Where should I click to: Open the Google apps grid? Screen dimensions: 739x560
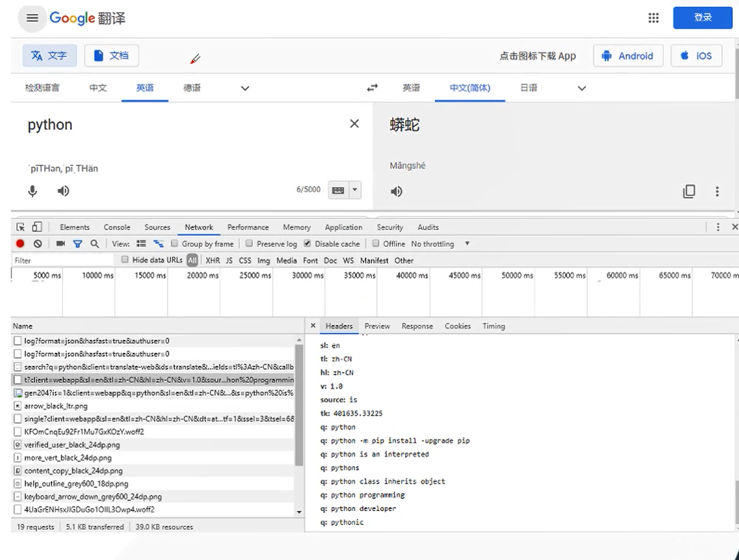(x=653, y=18)
